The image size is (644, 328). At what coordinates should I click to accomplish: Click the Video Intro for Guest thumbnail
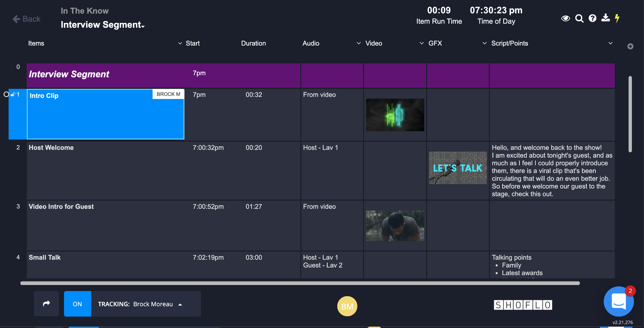395,225
